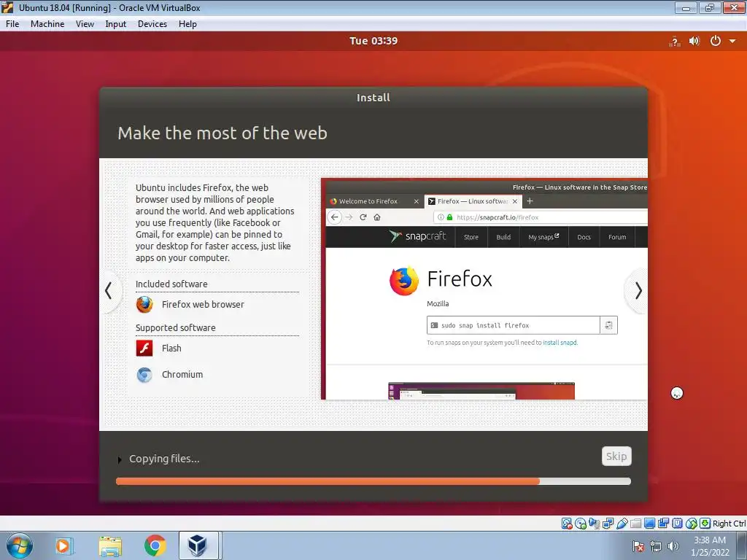This screenshot has width=747, height=560.
Task: Open Windows Media Player from taskbar
Action: pyautogui.click(x=64, y=545)
